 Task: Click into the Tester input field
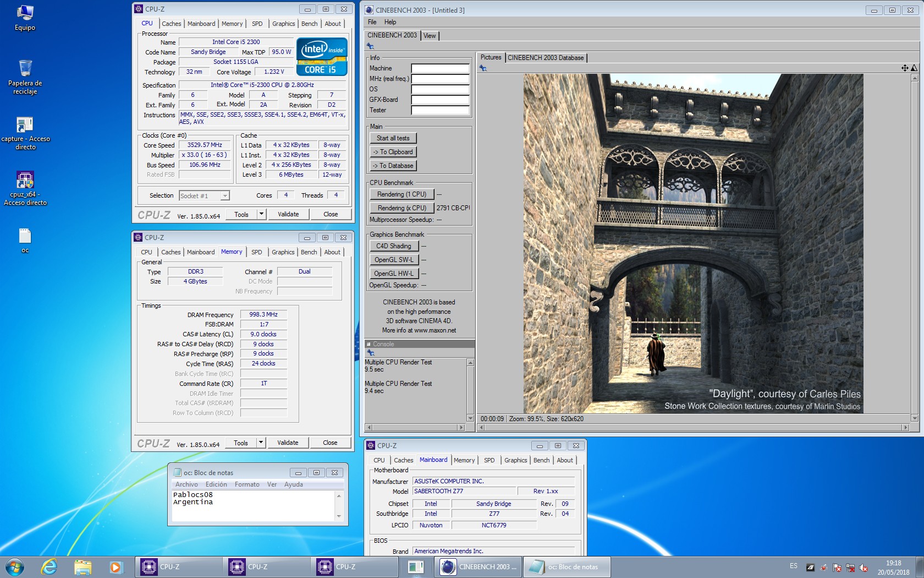(x=440, y=111)
